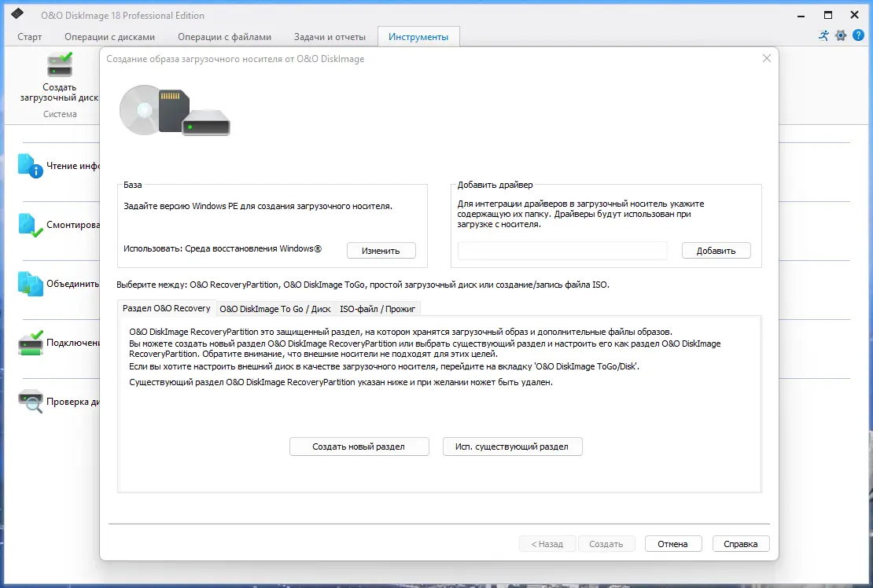Viewport: 873px width, 588px height.
Task: Open the Подключение network drive icon
Action: tap(30, 343)
